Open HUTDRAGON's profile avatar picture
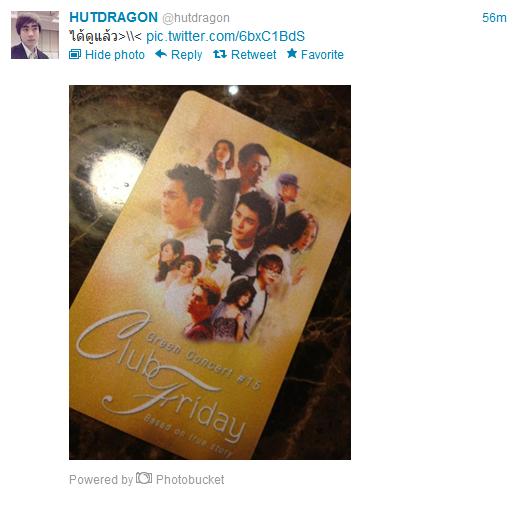519x512 pixels. pos(35,35)
